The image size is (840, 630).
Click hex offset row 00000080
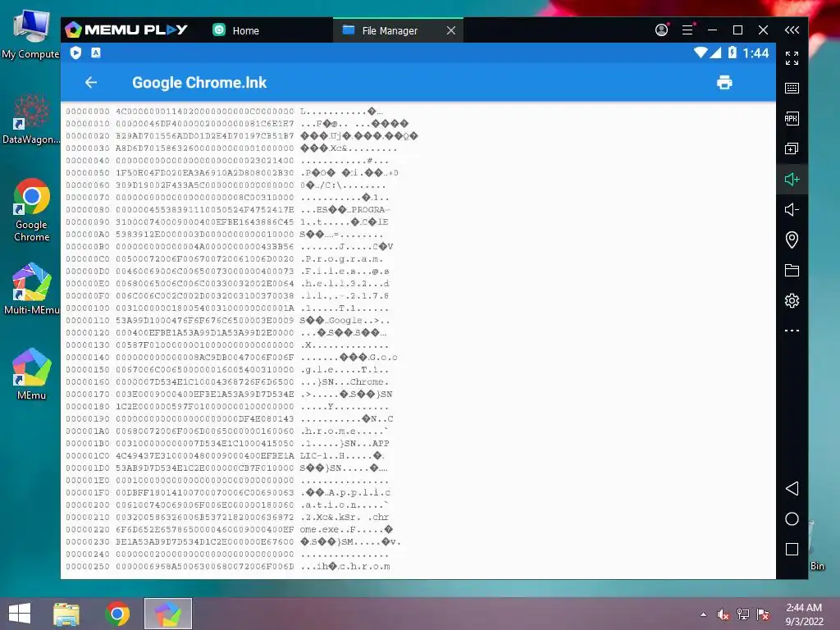(228, 209)
